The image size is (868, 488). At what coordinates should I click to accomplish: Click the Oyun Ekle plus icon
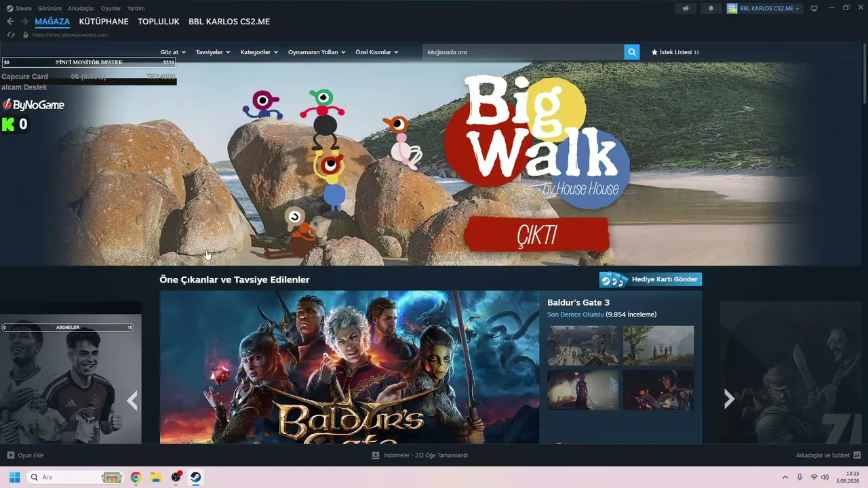(10, 455)
